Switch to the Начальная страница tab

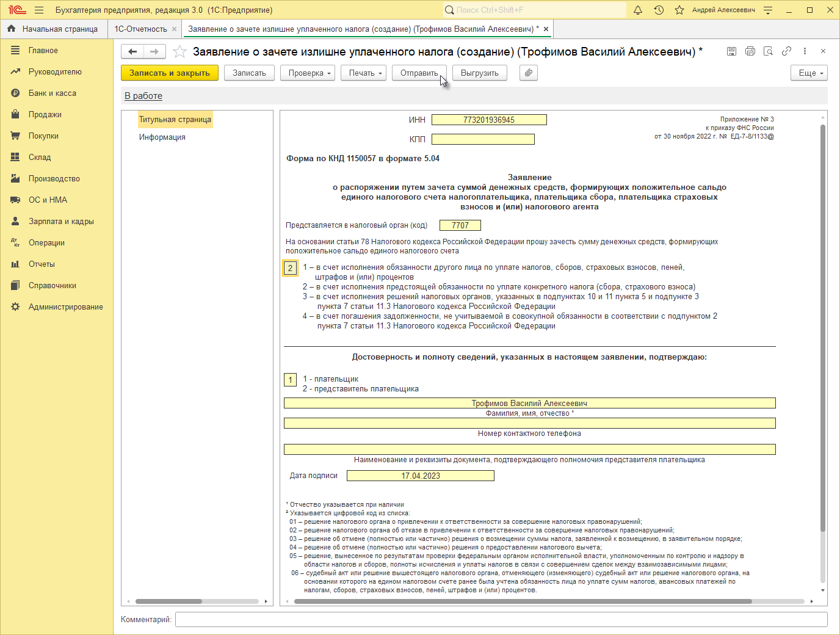click(54, 29)
